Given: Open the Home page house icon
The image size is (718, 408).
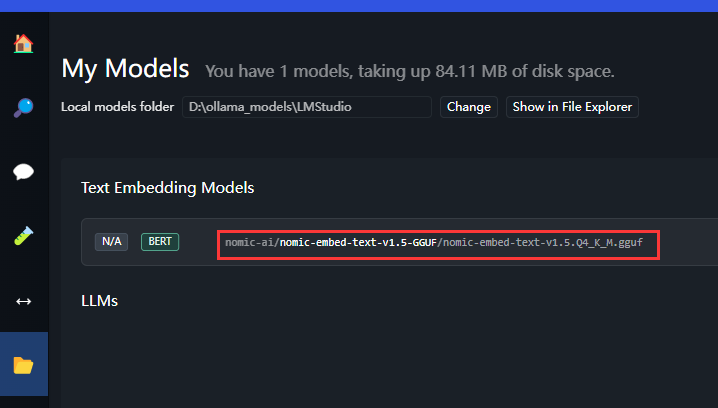Looking at the screenshot, I should point(23,44).
